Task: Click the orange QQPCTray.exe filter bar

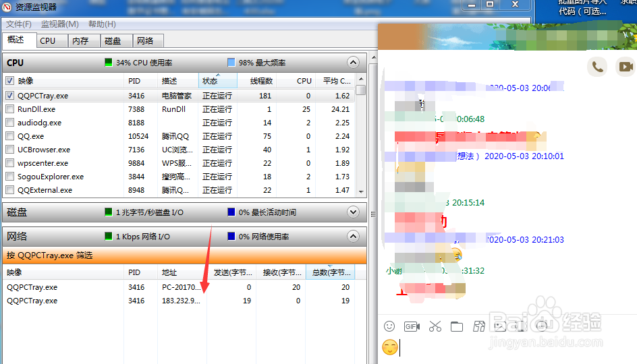Action: pos(185,255)
